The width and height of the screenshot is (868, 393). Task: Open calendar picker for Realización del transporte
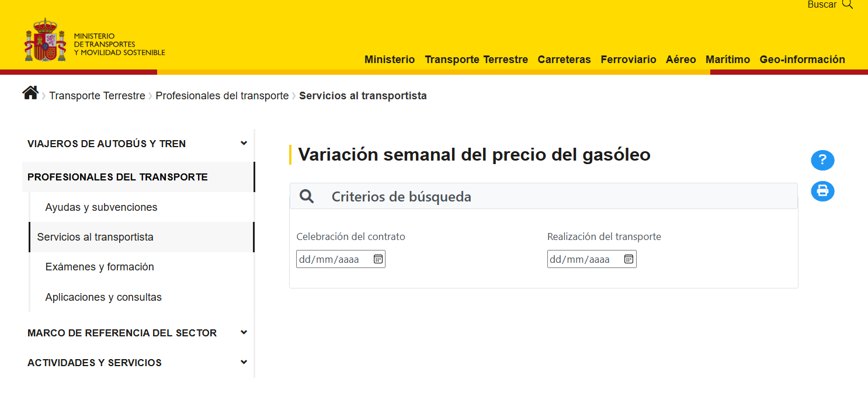pos(629,259)
